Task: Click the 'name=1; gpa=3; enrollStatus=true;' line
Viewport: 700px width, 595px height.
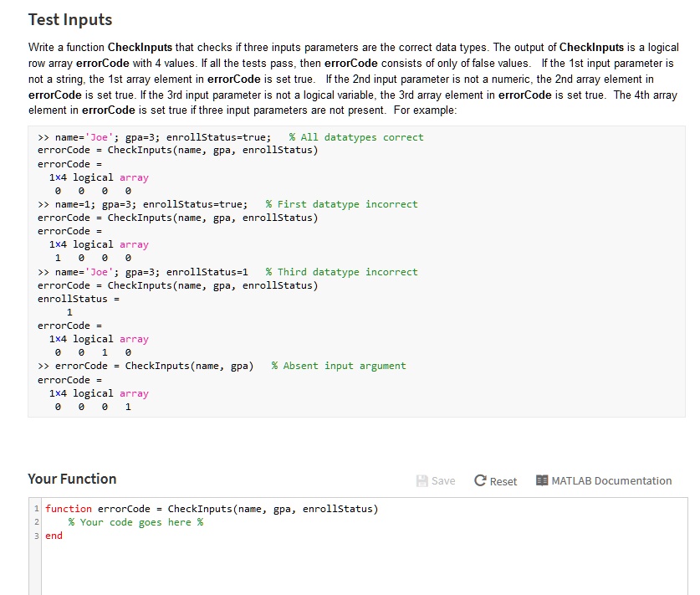Action: click(151, 204)
